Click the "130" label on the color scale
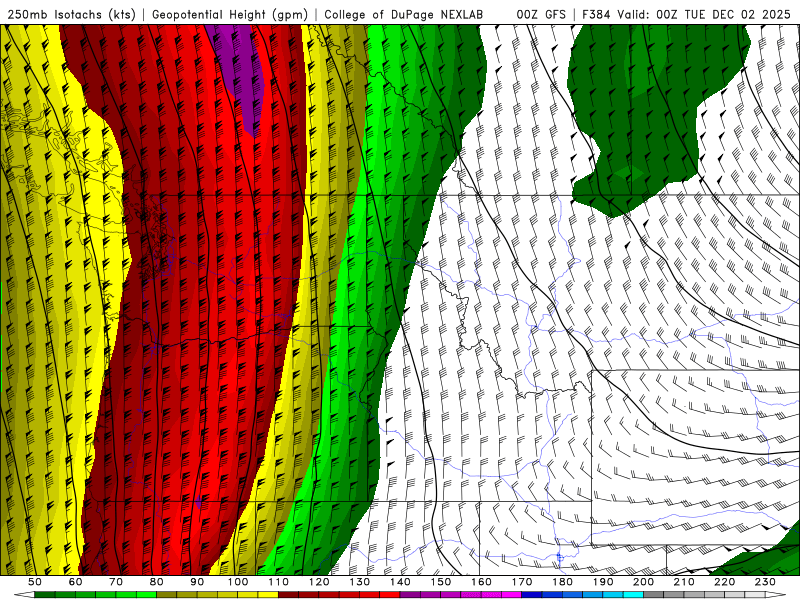 pyautogui.click(x=360, y=582)
